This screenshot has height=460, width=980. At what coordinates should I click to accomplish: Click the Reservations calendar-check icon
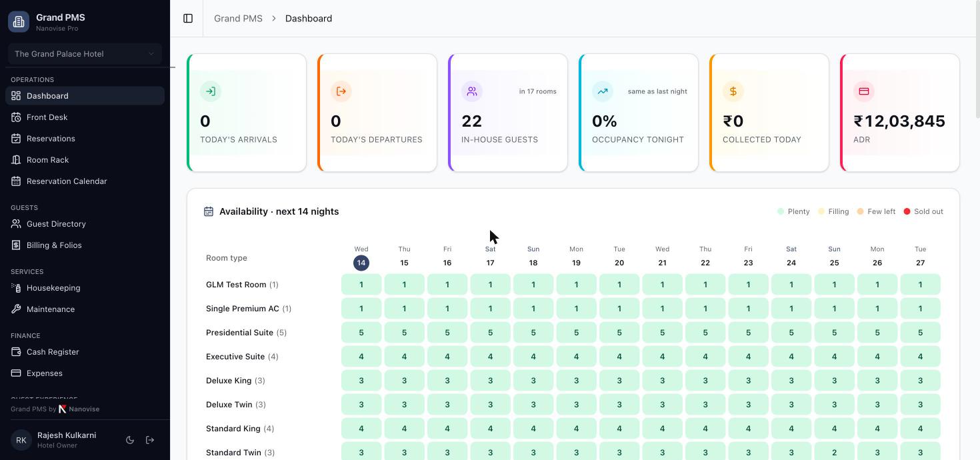pyautogui.click(x=16, y=139)
